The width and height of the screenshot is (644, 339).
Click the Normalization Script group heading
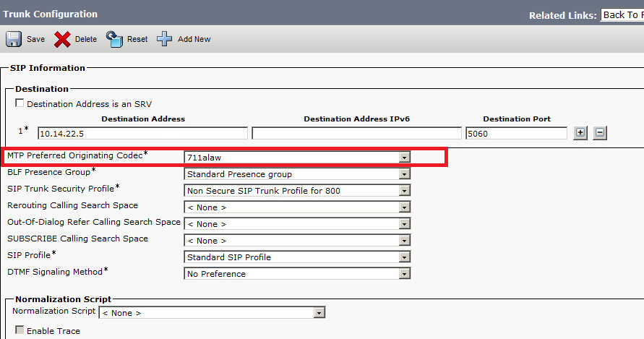(64, 299)
